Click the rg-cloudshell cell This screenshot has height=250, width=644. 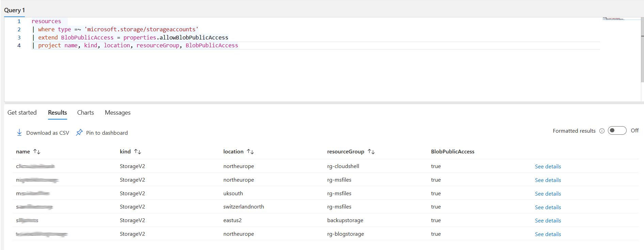(343, 166)
